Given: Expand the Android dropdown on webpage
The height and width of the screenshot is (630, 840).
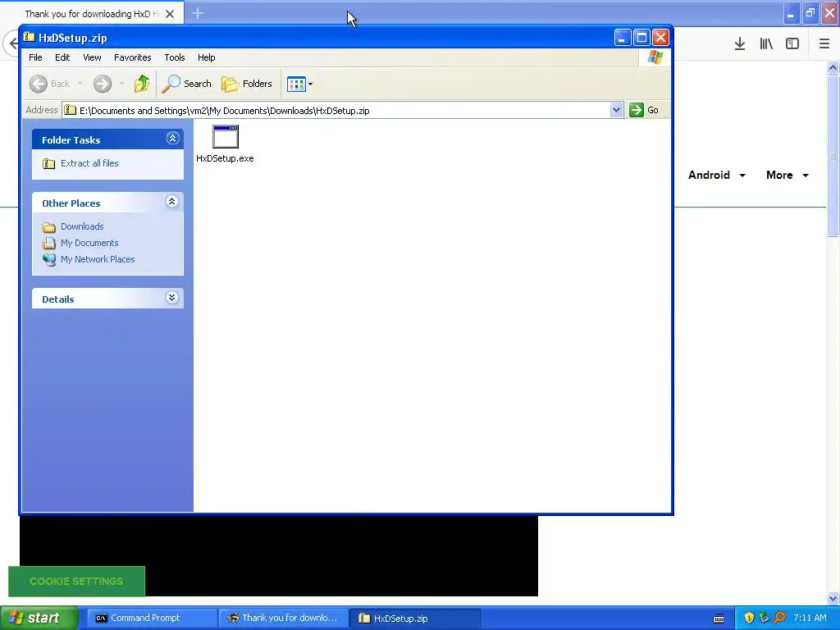Looking at the screenshot, I should [x=717, y=176].
